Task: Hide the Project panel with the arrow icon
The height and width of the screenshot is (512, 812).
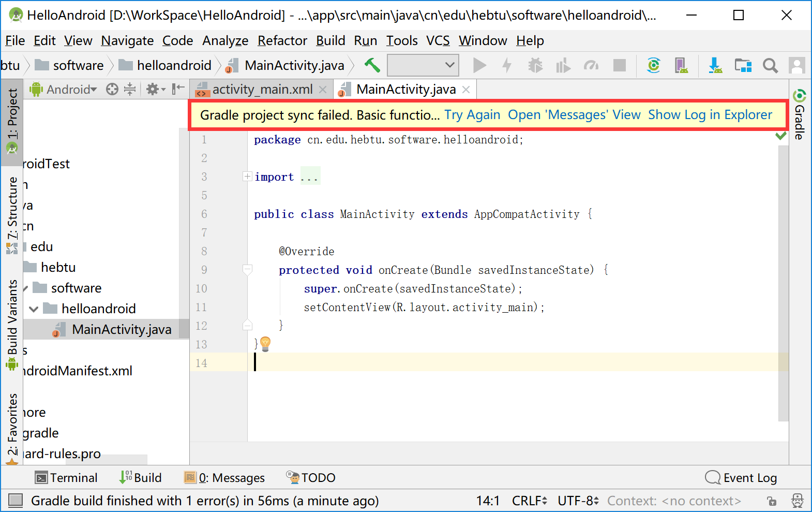Action: [178, 89]
